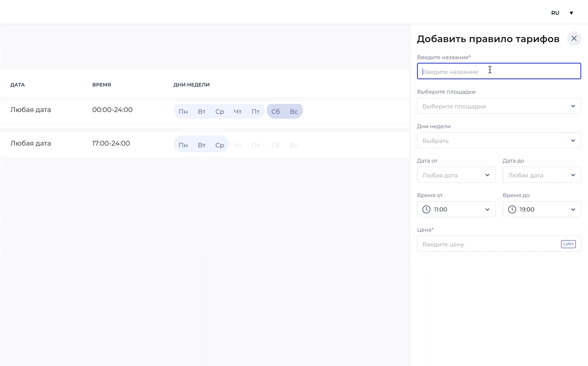This screenshot has width=588, height=366.
Task: Open the Дата до date picker
Action: (542, 175)
